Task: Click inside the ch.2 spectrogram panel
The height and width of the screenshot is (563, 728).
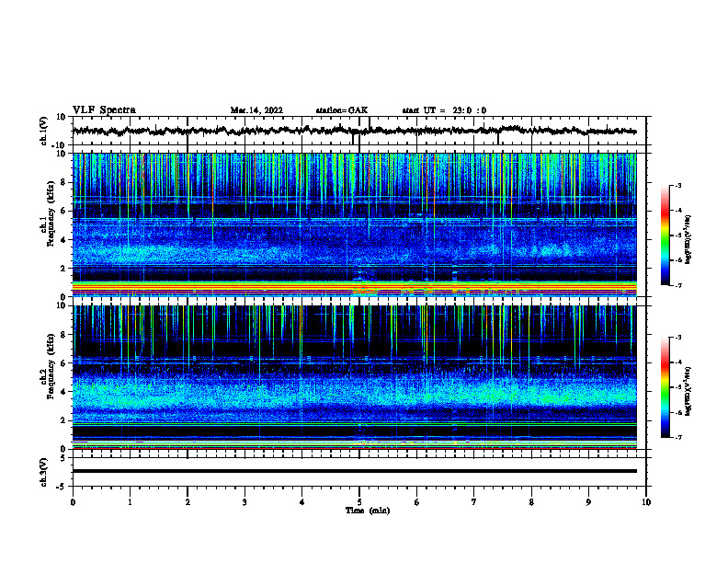Action: [x=354, y=377]
